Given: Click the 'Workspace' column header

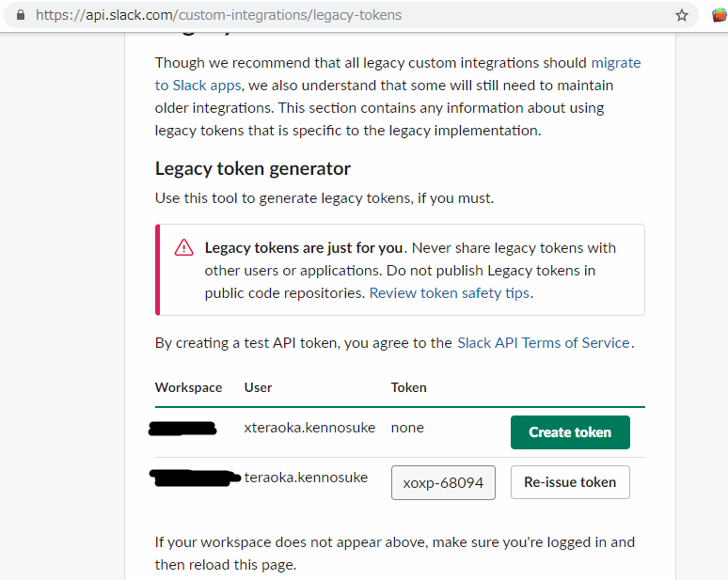Looking at the screenshot, I should pyautogui.click(x=188, y=387).
